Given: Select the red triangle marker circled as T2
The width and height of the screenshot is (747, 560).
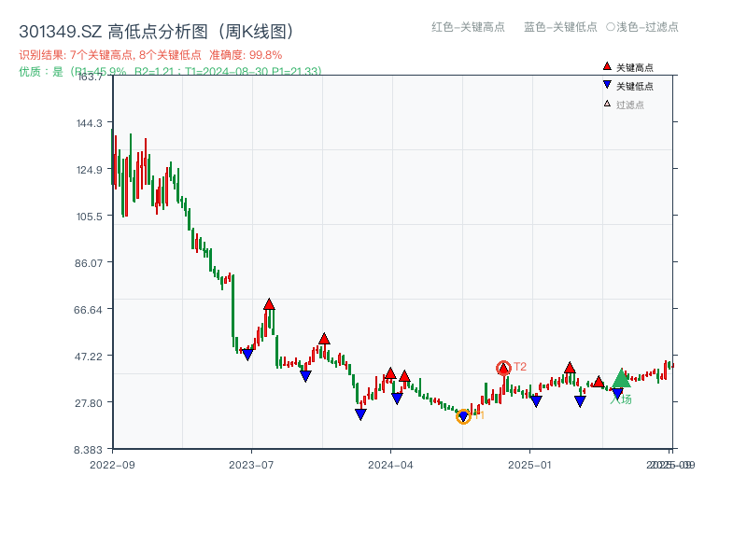Looking at the screenshot, I should 503,368.
